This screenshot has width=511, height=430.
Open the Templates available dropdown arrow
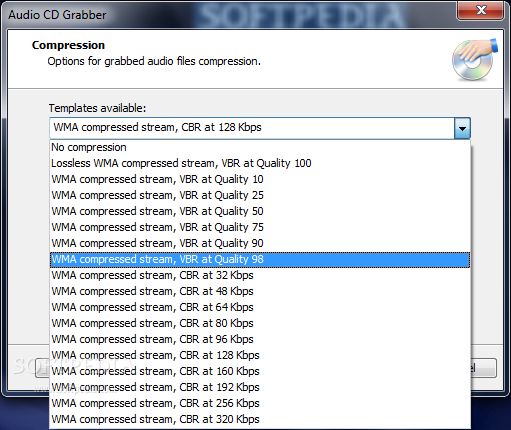462,128
